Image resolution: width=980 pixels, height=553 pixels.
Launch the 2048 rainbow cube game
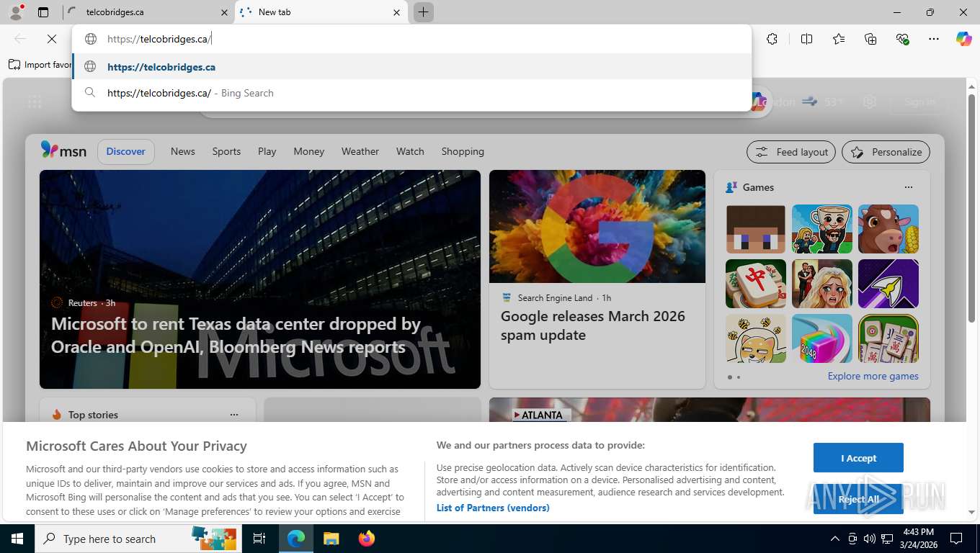click(822, 338)
